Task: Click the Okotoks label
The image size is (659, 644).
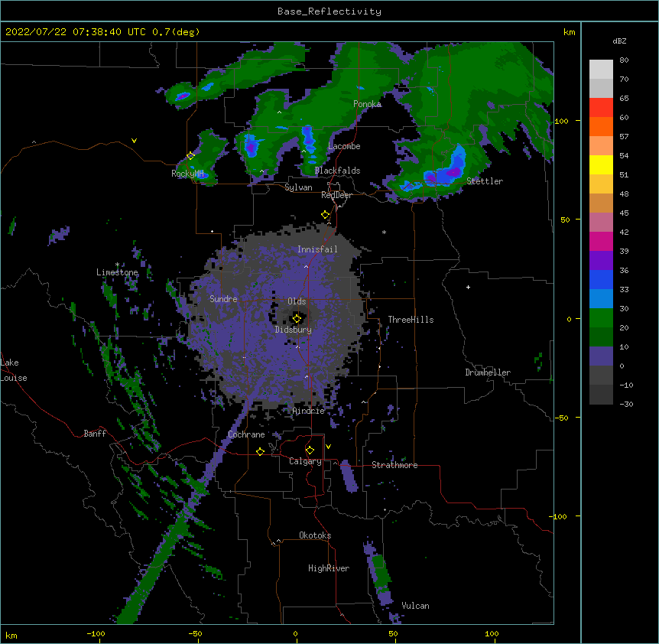Action: click(315, 535)
